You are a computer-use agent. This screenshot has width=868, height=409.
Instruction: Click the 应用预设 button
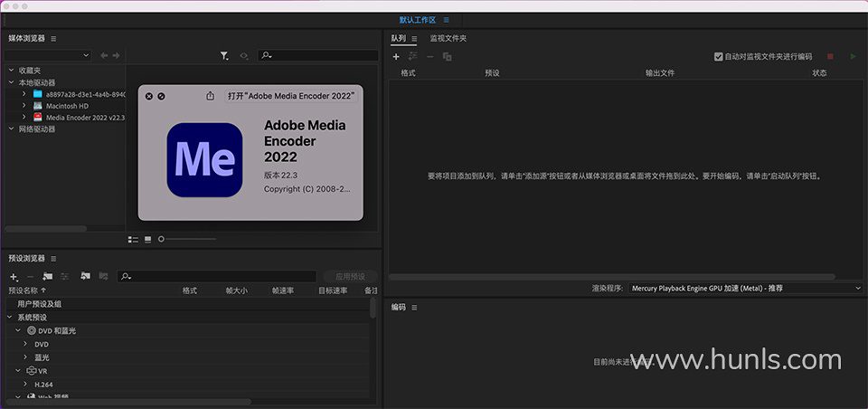coord(351,276)
